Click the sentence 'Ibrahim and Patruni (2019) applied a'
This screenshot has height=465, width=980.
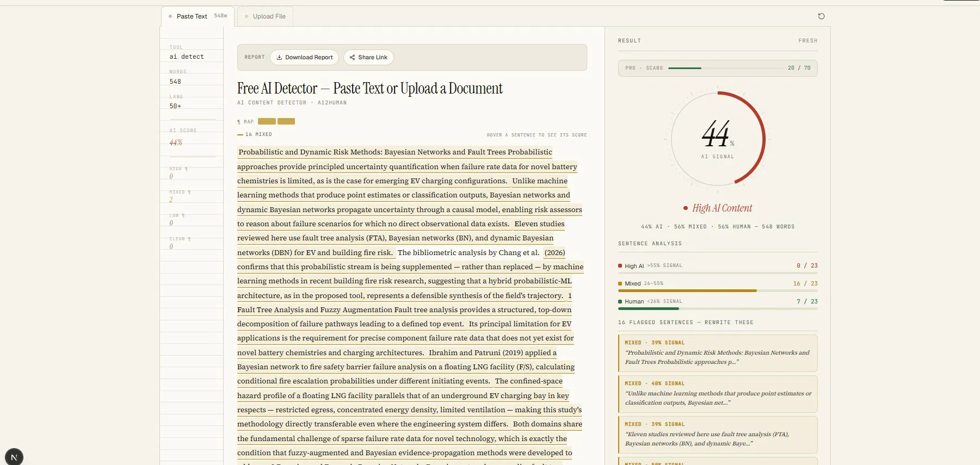(406, 367)
